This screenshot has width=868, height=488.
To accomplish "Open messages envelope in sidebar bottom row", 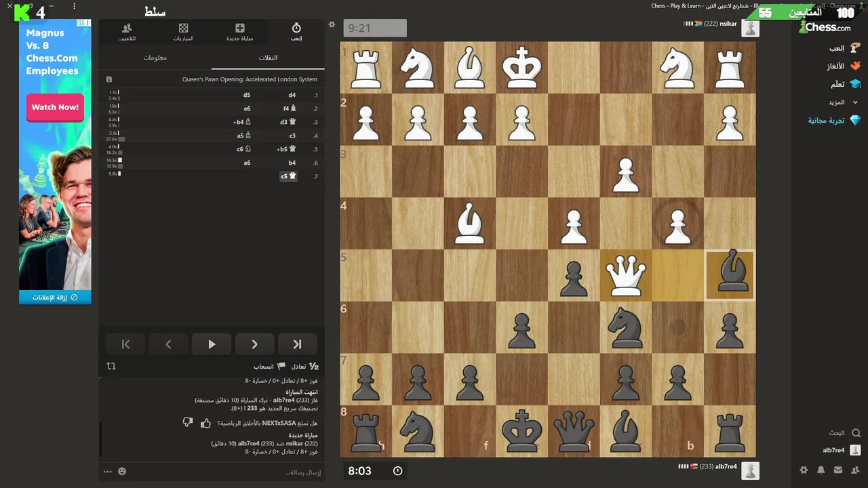I will 838,470.
